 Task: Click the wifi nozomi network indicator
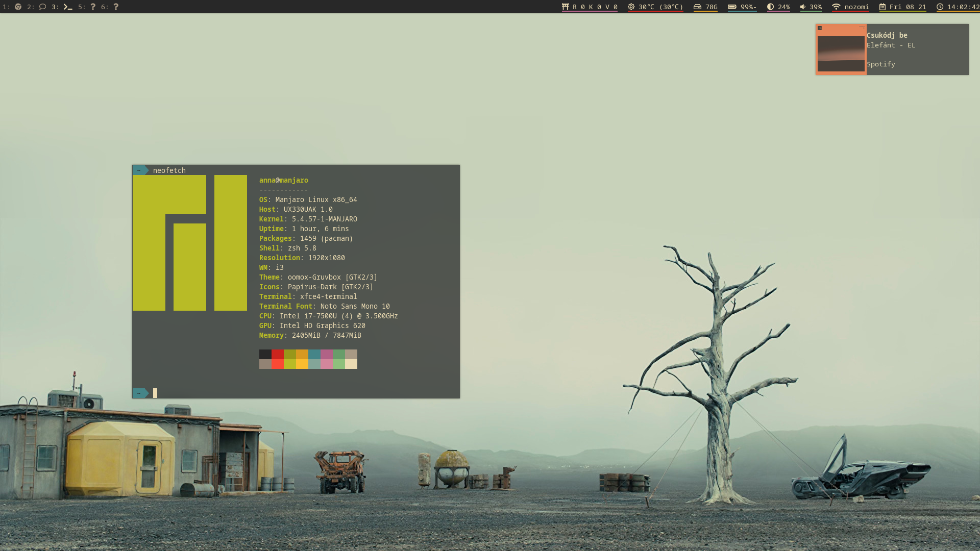[x=850, y=7]
